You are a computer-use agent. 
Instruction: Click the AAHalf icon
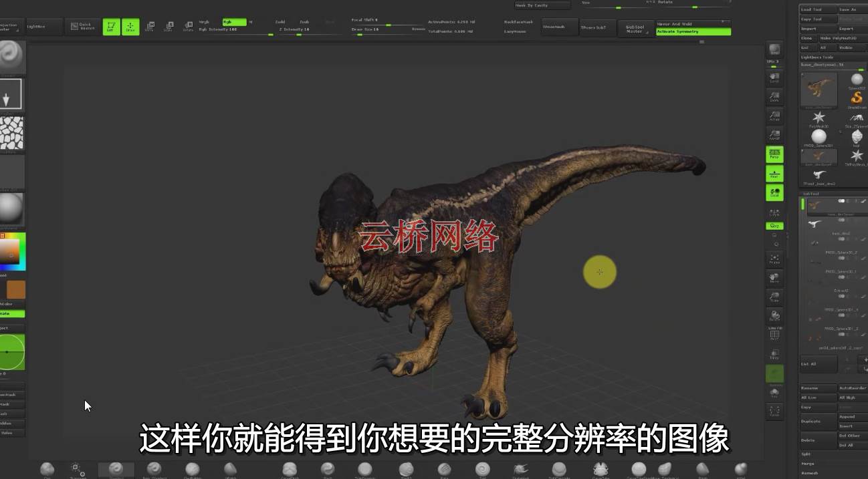coord(774,135)
